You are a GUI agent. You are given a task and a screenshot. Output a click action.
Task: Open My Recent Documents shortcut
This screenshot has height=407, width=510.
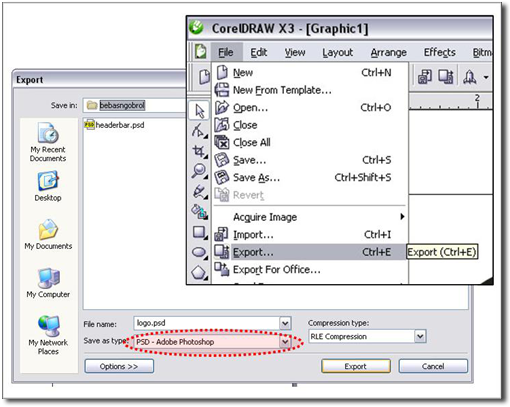48,142
